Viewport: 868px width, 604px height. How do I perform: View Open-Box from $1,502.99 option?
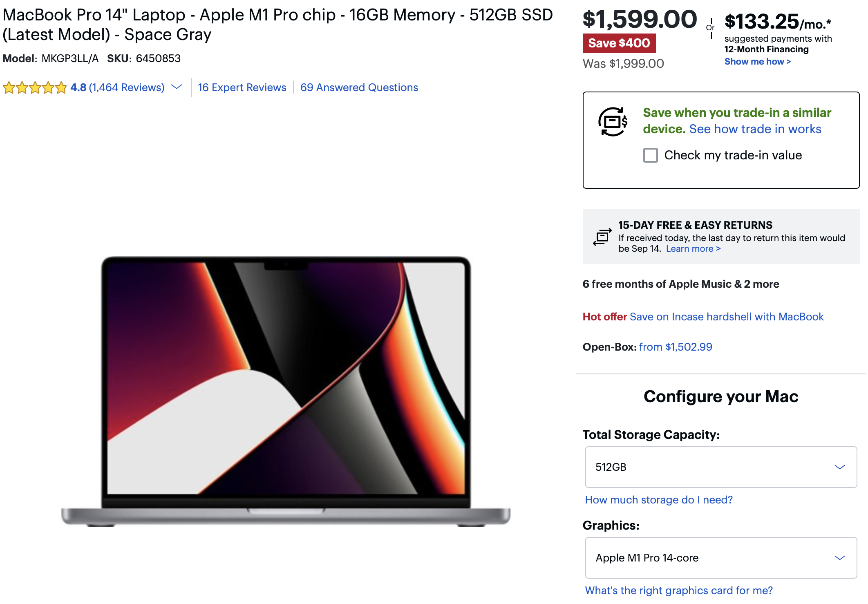click(676, 347)
